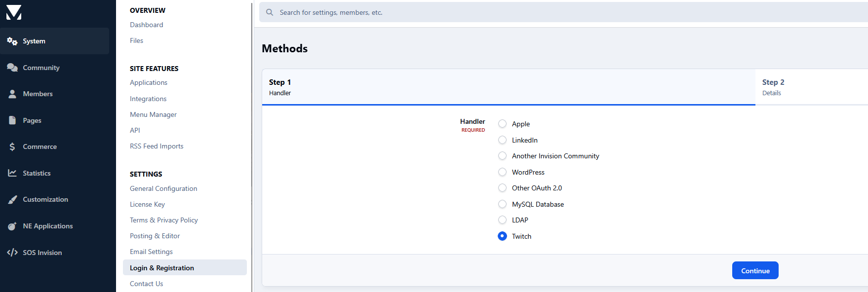Open SOS Invision code icon
Screen dimensions: 868x292
12,252
